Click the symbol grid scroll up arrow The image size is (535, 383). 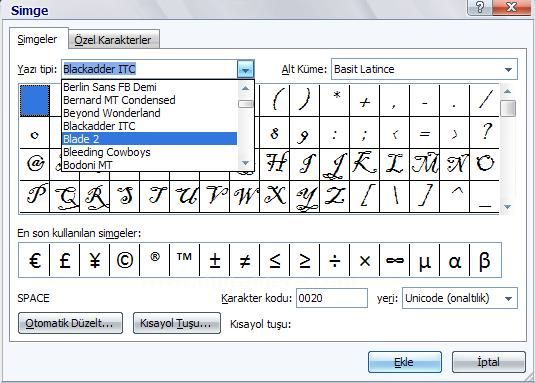(x=508, y=91)
